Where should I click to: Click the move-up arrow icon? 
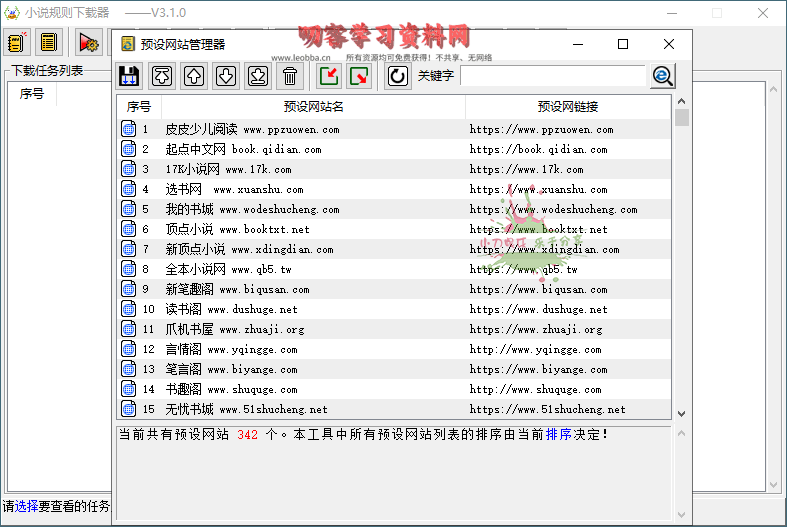point(194,76)
